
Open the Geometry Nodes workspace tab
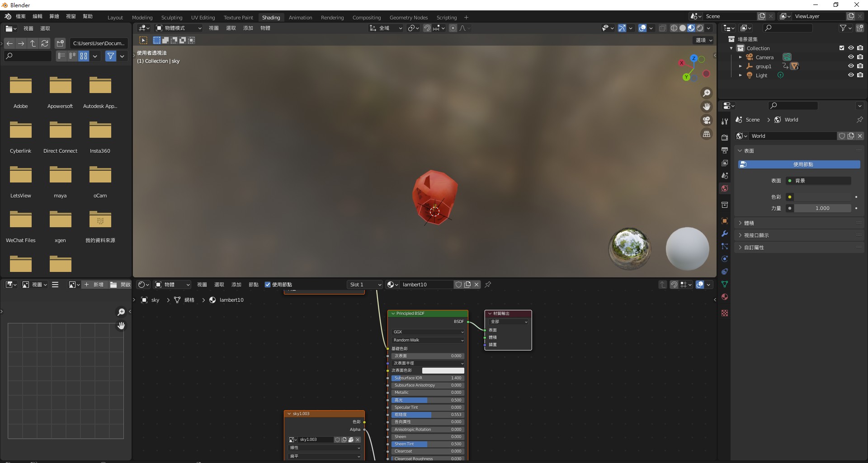pyautogui.click(x=408, y=18)
